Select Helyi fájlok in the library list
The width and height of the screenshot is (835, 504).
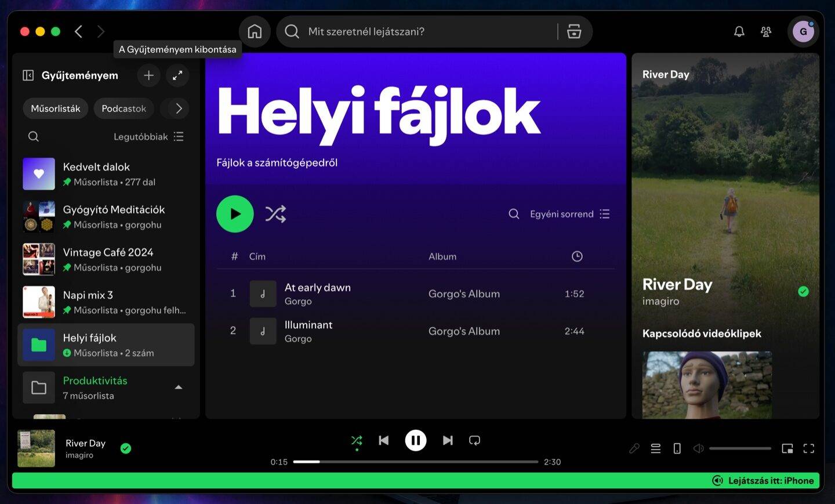coord(106,345)
